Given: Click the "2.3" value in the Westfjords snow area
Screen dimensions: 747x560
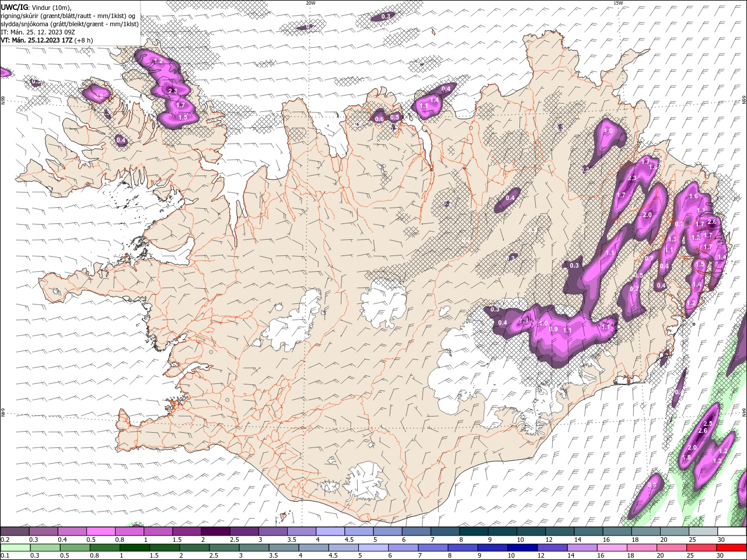Looking at the screenshot, I should coord(172,91).
